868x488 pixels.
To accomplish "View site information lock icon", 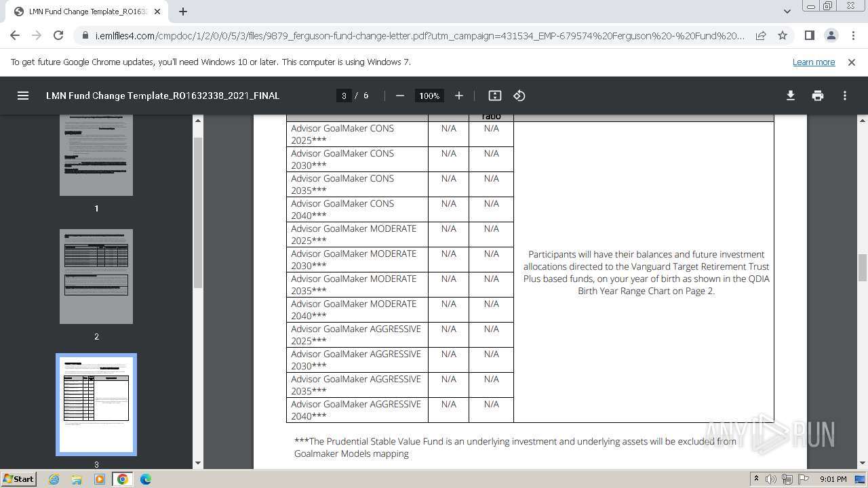I will [85, 35].
